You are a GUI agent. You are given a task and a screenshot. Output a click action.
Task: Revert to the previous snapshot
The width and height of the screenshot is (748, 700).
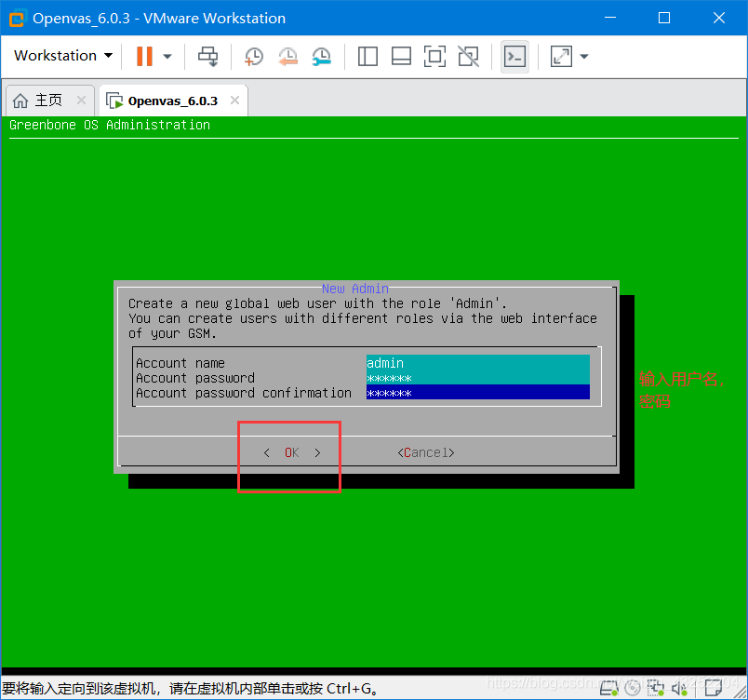287,56
